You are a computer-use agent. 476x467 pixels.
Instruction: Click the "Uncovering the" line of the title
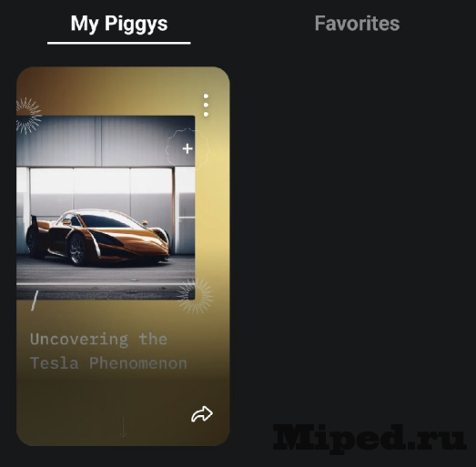(x=98, y=340)
